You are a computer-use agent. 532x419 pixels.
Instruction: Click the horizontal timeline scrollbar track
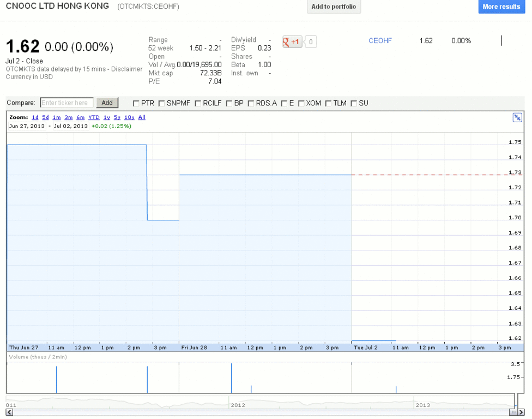(x=261, y=412)
